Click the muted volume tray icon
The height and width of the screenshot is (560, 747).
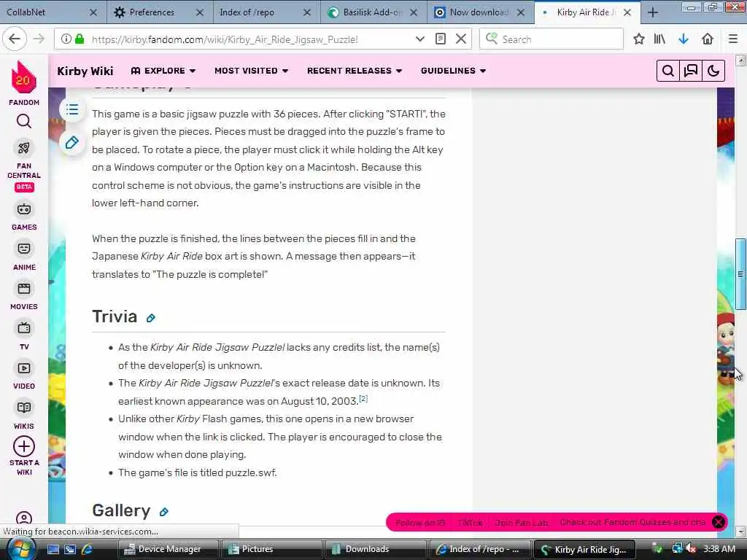691,549
